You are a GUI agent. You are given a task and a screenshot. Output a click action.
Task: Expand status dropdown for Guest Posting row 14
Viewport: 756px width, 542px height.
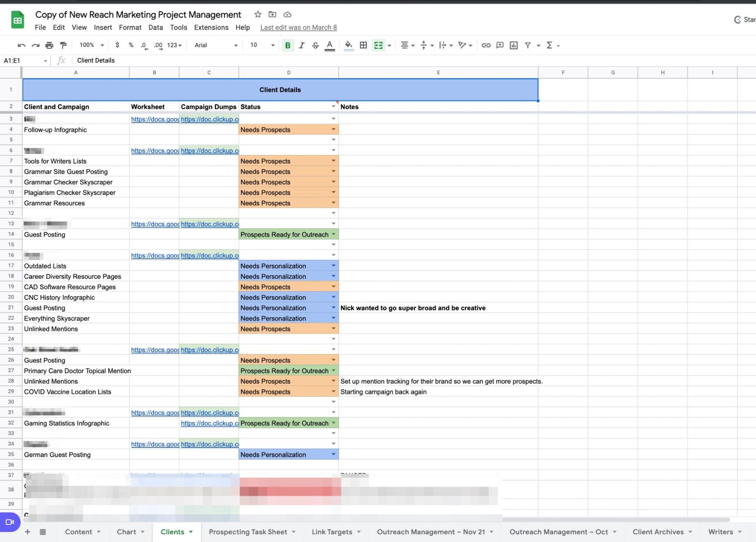pyautogui.click(x=334, y=235)
